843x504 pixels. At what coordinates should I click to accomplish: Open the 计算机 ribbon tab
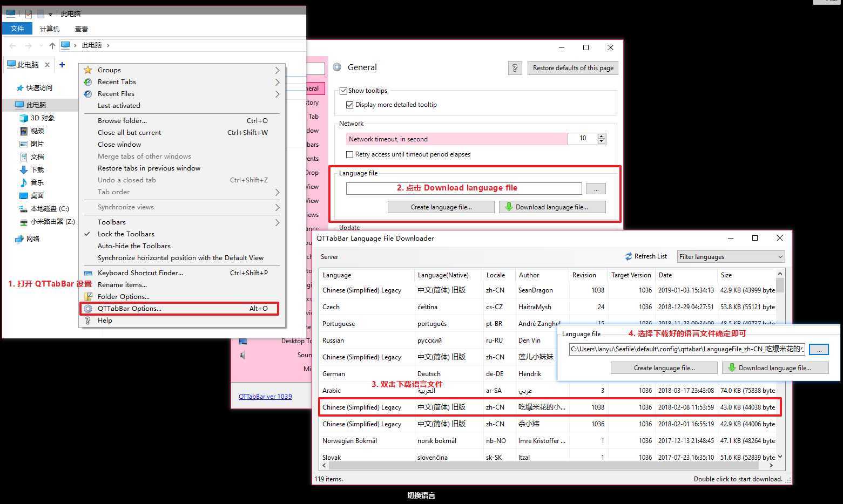pos(49,29)
